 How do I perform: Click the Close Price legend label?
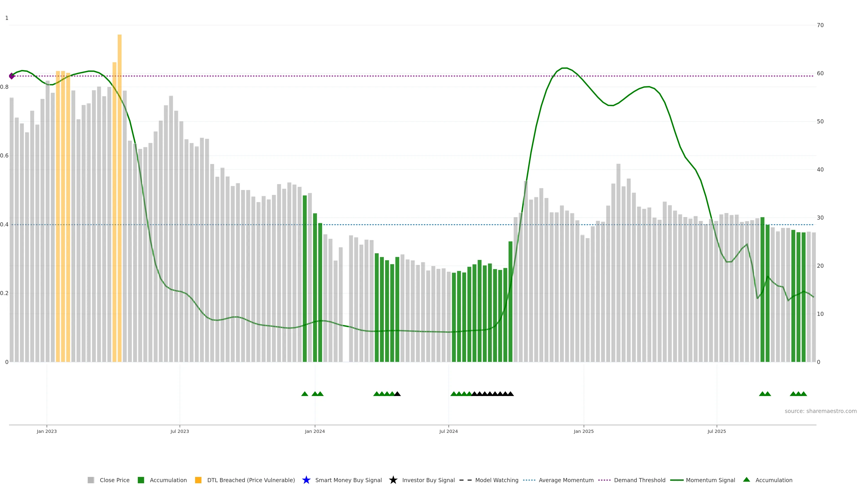tap(115, 480)
